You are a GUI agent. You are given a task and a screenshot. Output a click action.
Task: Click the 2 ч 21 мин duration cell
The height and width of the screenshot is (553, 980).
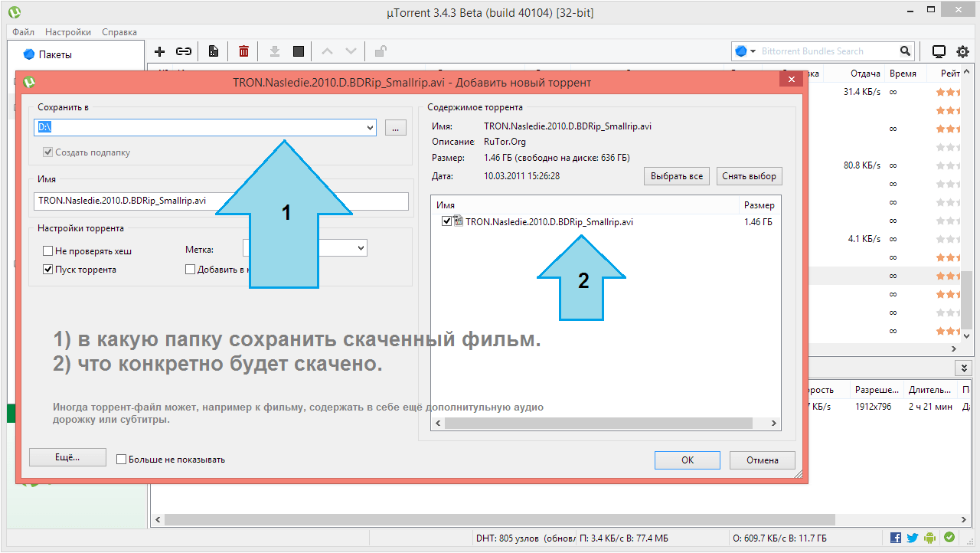[930, 407]
